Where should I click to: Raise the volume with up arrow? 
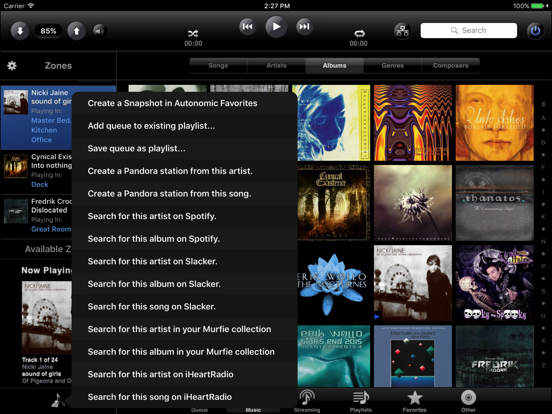76,31
